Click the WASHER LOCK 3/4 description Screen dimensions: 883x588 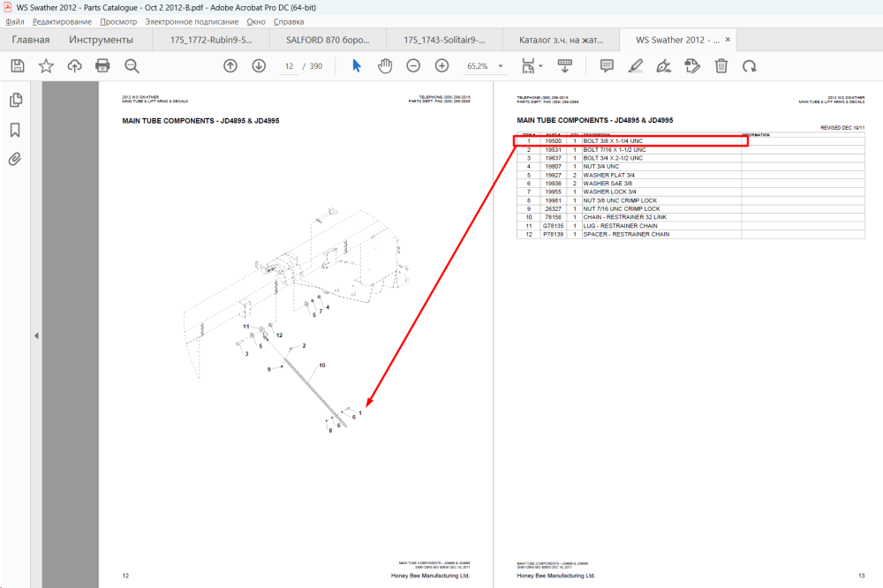tap(609, 192)
